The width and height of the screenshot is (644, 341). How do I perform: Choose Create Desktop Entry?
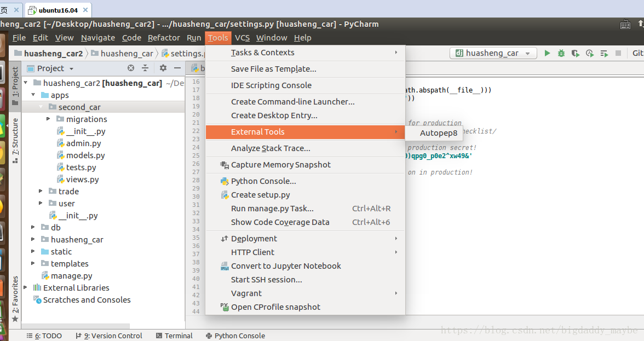pyautogui.click(x=305, y=115)
